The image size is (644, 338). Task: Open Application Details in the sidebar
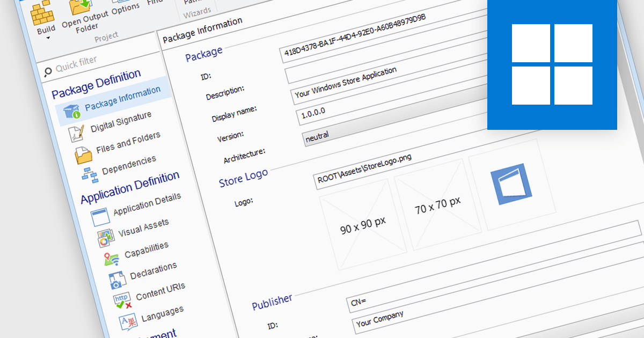coord(147,204)
